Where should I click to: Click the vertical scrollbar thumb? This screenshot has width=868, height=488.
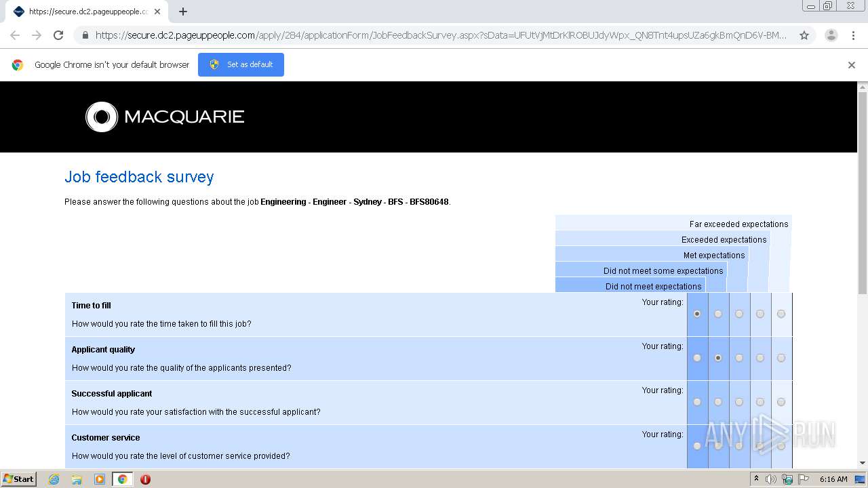click(863, 193)
